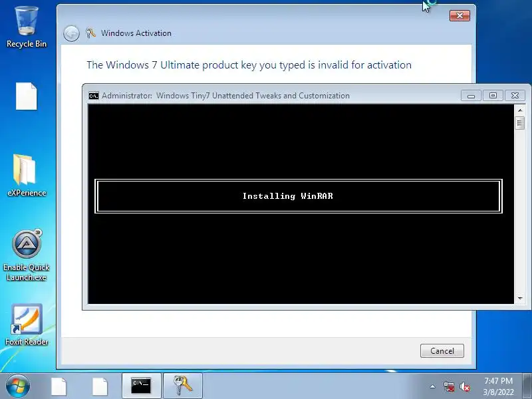532x399 pixels.
Task: Click the back arrow in Windows Activation
Action: pos(71,33)
